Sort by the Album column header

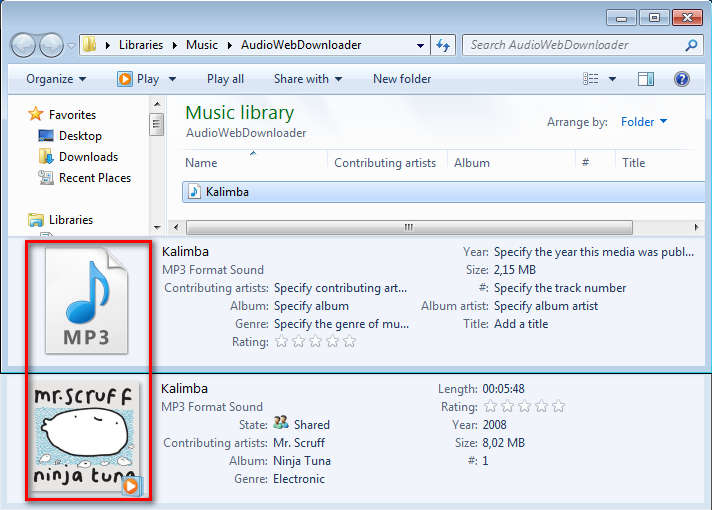pyautogui.click(x=472, y=163)
